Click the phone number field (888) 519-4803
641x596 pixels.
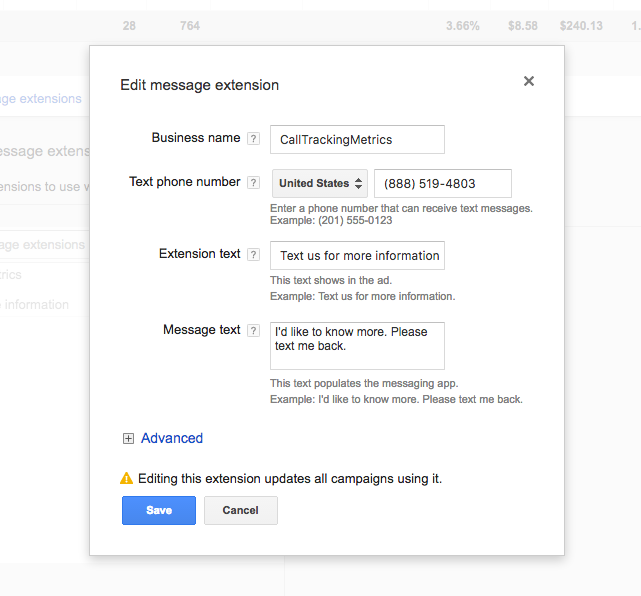(442, 184)
